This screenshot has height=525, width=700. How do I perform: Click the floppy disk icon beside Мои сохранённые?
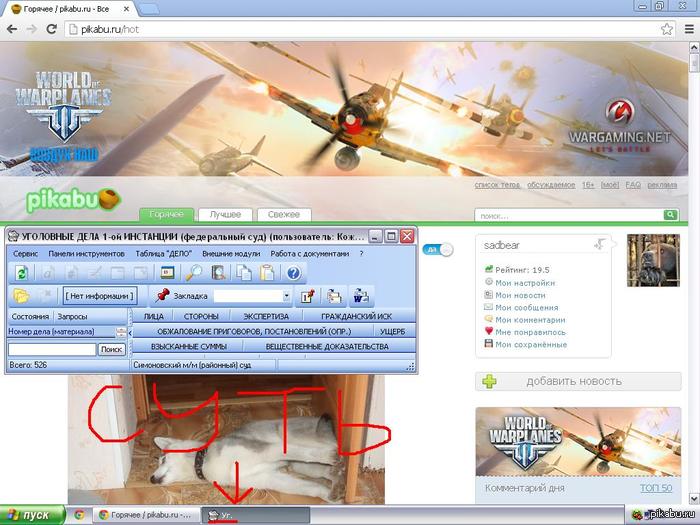488,344
